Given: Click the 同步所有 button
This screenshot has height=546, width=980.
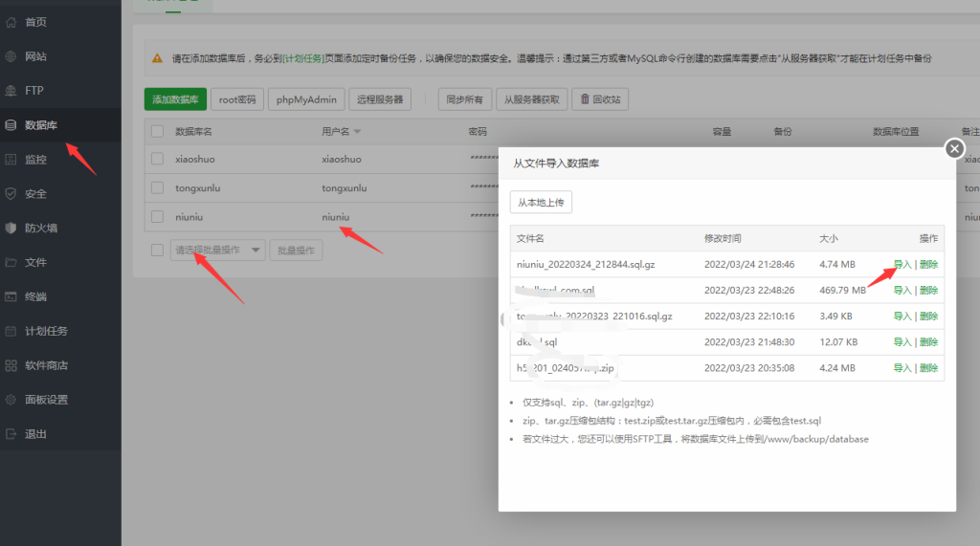Looking at the screenshot, I should click(x=465, y=99).
